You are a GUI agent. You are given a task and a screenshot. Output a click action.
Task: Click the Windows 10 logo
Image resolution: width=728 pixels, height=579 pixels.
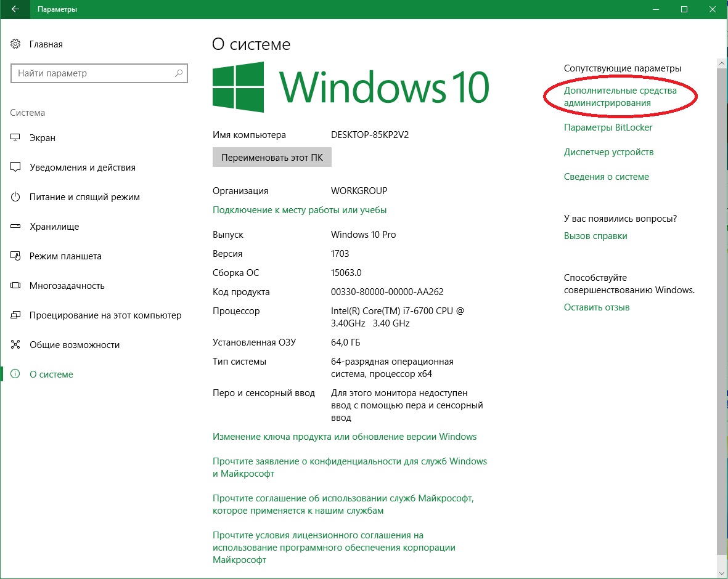pos(351,87)
